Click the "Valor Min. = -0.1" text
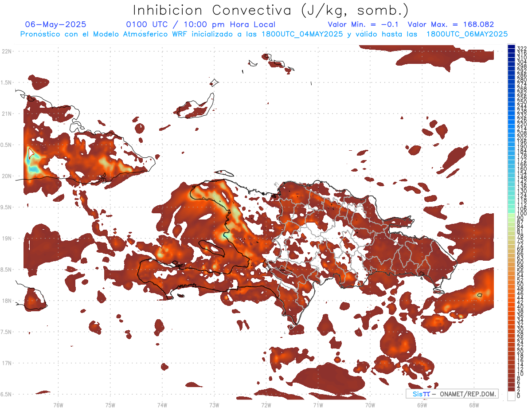 [364, 24]
